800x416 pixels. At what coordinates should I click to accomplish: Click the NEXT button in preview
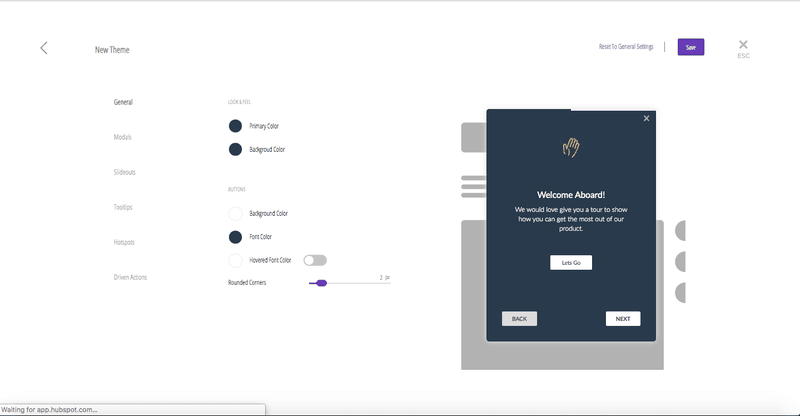pyautogui.click(x=623, y=319)
